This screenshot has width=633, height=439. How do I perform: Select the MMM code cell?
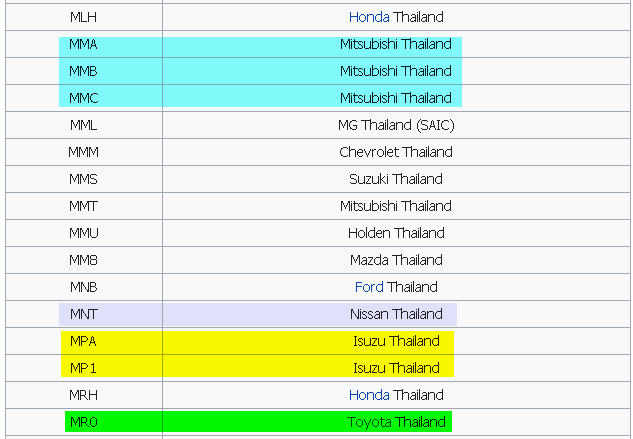point(84,152)
